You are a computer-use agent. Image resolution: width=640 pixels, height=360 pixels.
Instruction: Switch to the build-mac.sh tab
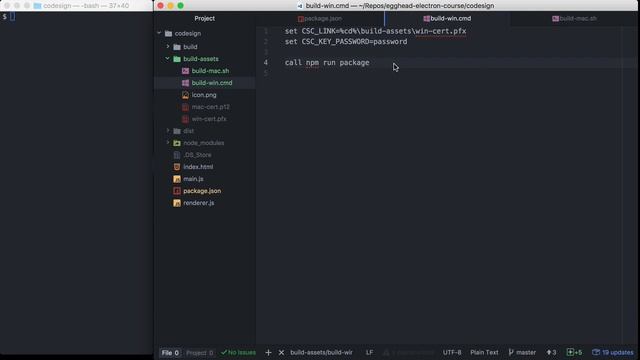click(574, 18)
